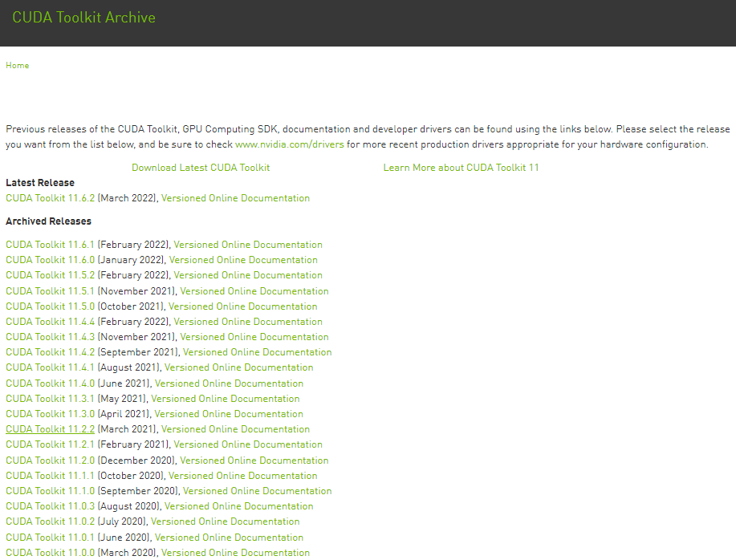Viewport: 736px width, 560px height.
Task: Open documentation for March 2021 release
Action: tap(236, 429)
